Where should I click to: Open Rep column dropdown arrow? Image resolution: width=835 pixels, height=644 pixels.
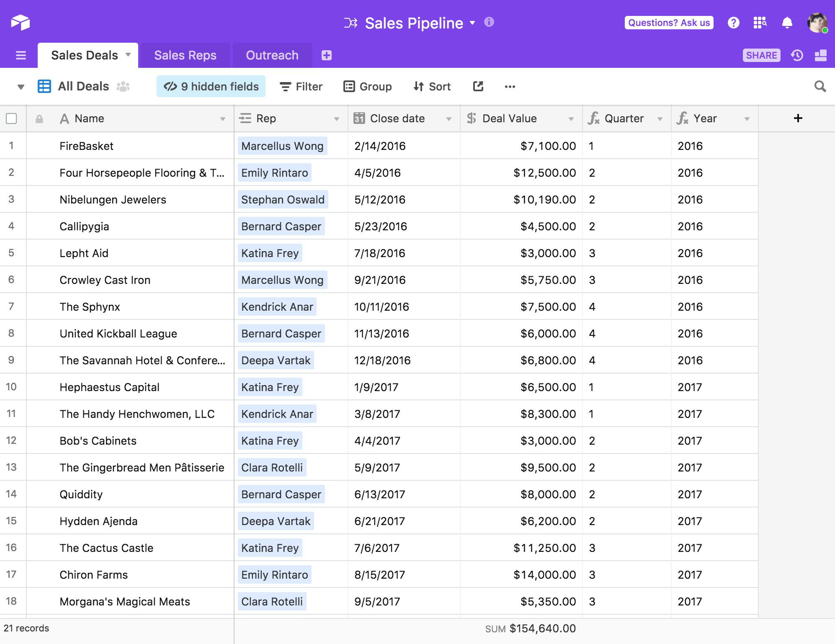click(x=337, y=119)
